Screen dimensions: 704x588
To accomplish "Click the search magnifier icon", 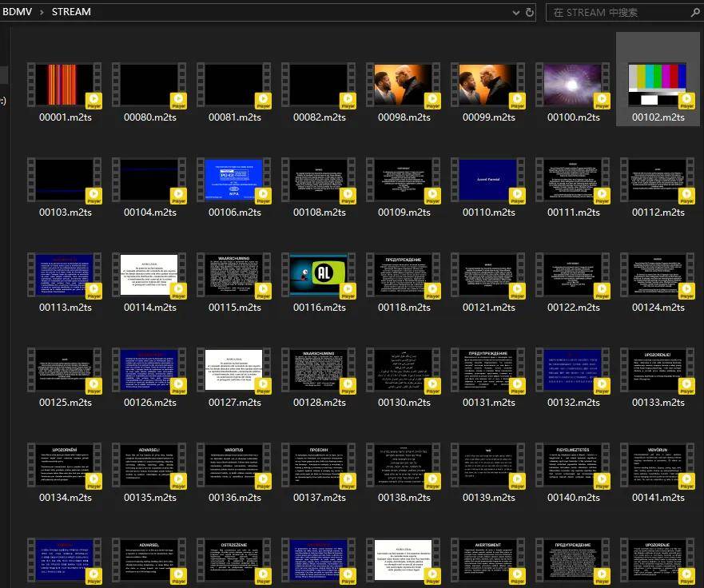I will click(x=696, y=13).
